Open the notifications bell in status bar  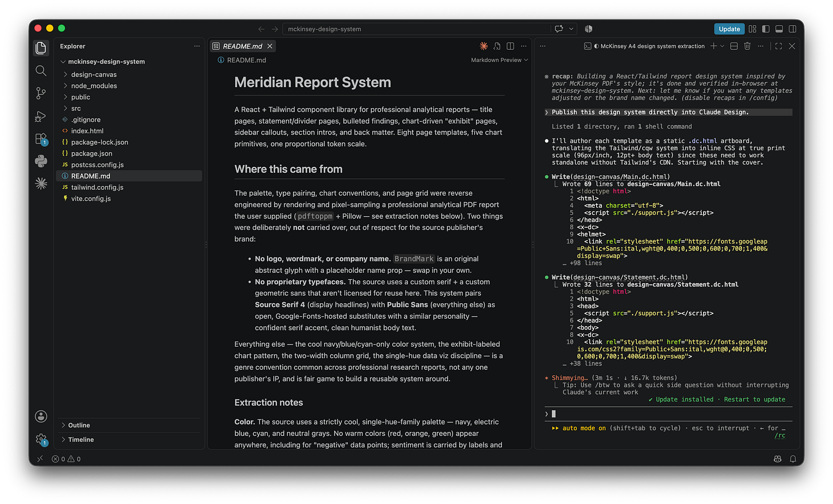(793, 459)
